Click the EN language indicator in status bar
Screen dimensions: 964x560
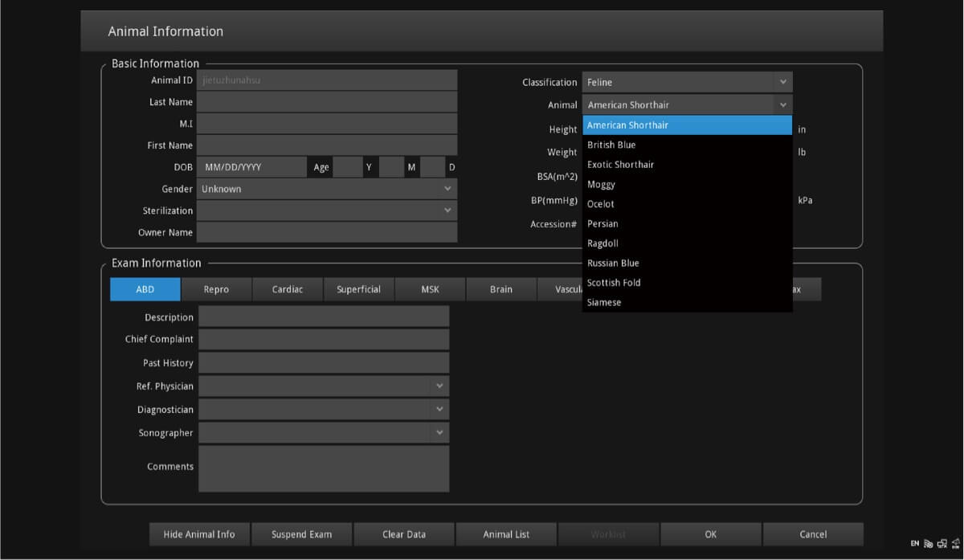[x=914, y=544]
